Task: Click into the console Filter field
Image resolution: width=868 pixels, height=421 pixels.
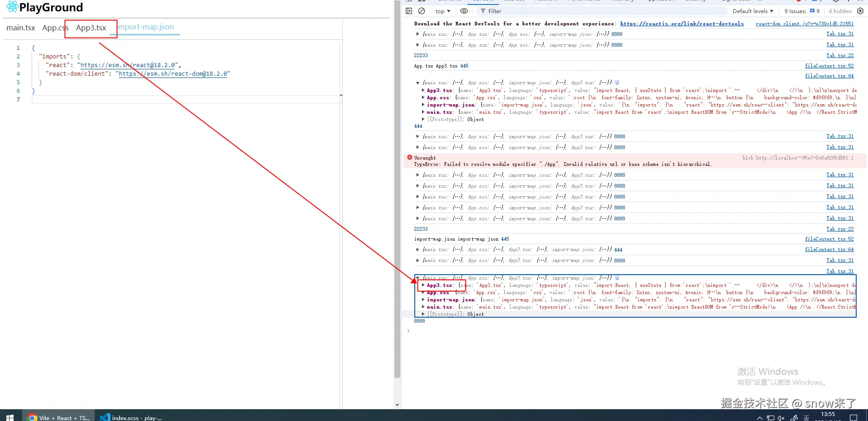Action: coord(602,11)
